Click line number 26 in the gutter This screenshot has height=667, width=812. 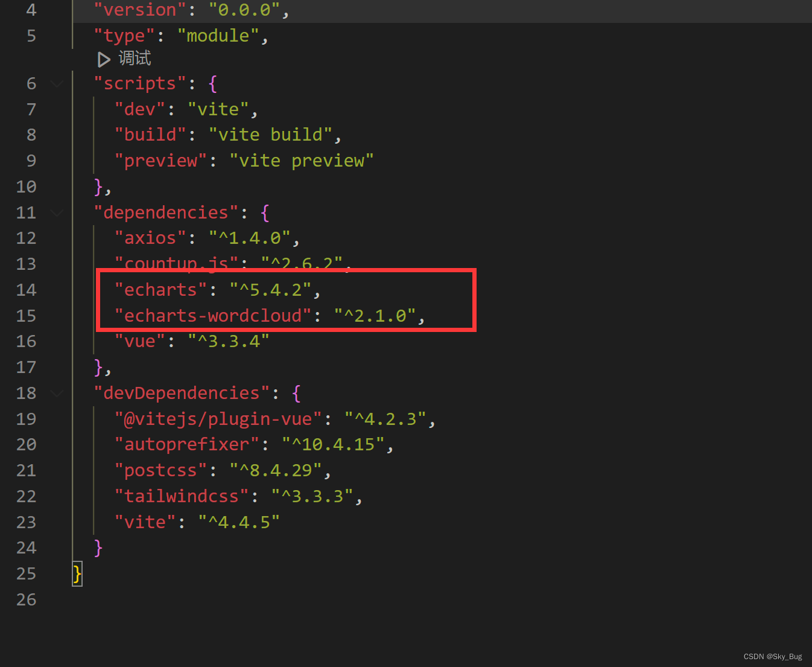pyautogui.click(x=26, y=600)
